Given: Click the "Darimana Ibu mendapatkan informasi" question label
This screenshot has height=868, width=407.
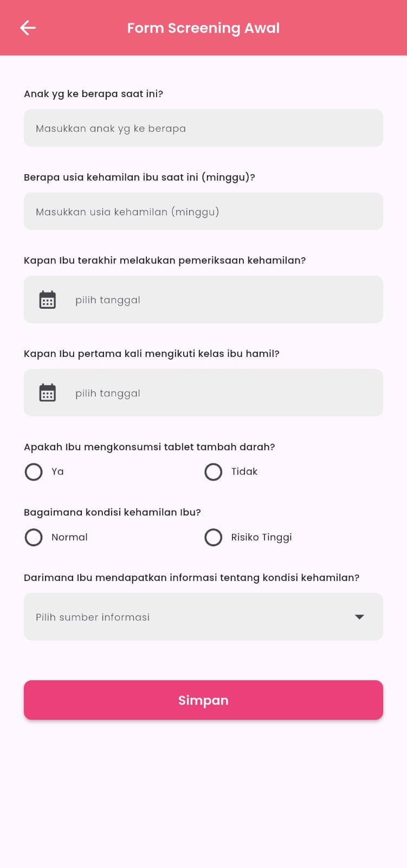Looking at the screenshot, I should pos(191,578).
